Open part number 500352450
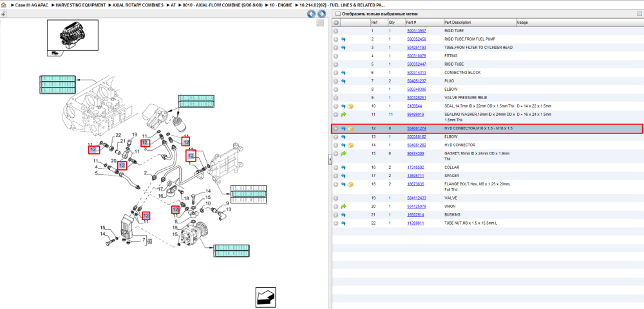 pos(416,39)
